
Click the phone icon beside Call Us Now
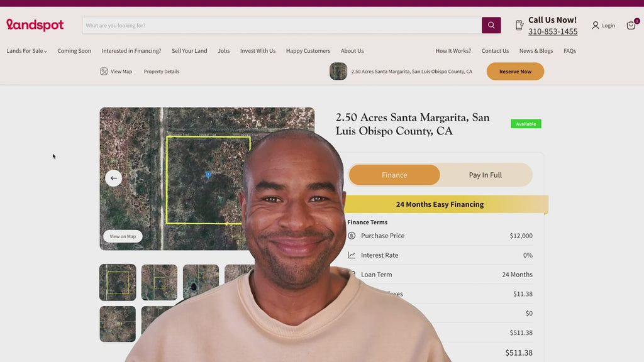click(519, 25)
